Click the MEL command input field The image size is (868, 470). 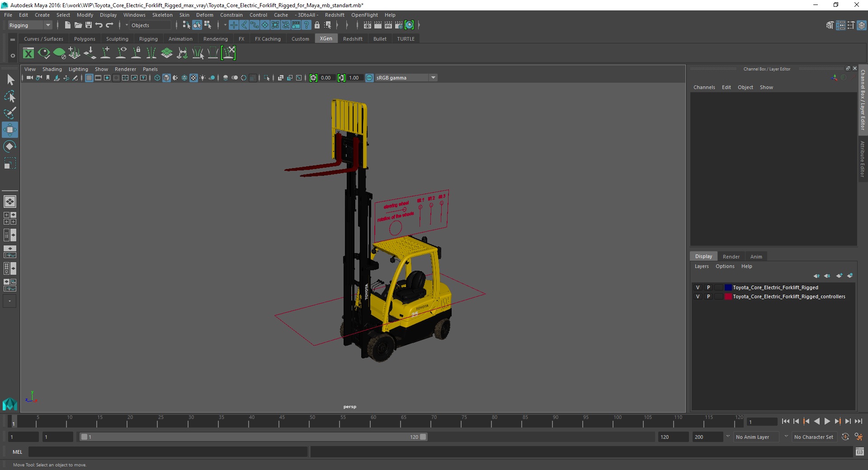point(168,452)
